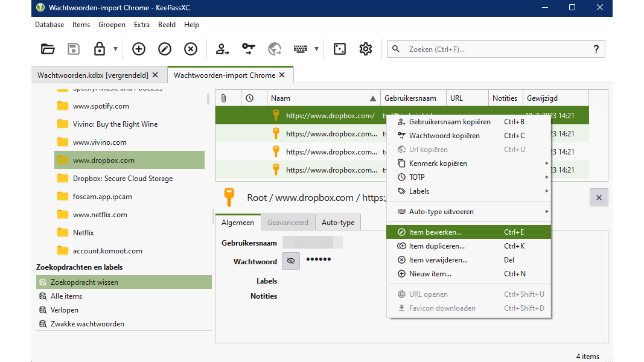Sort by attachment paperclip column
The height and width of the screenshot is (362, 644).
tap(228, 98)
